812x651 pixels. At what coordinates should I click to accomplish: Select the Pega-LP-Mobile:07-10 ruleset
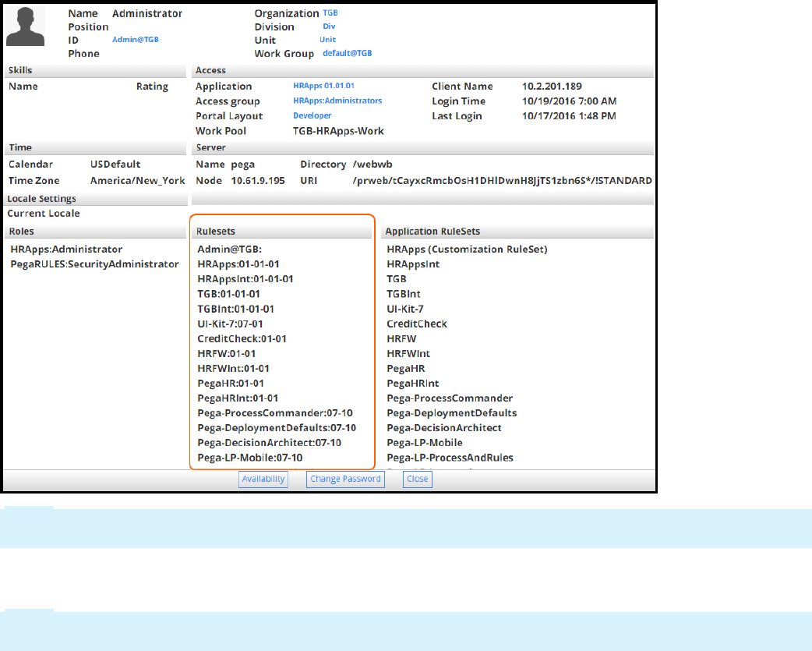[x=249, y=458]
